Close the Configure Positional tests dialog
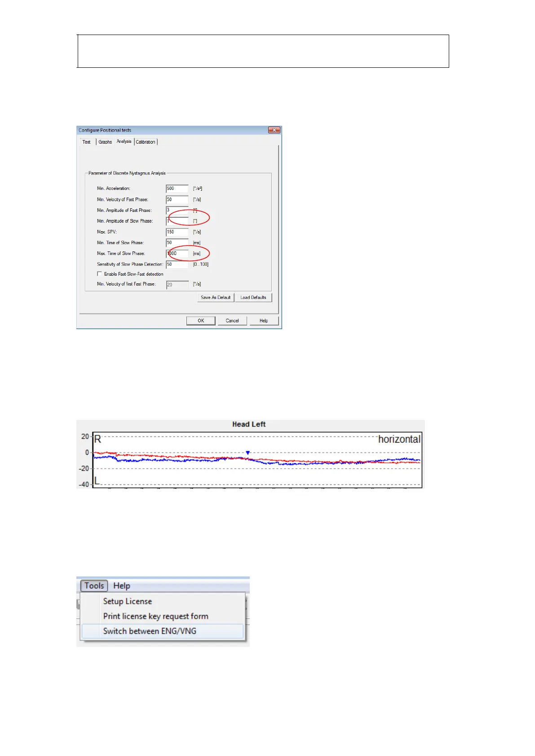 pos(274,130)
